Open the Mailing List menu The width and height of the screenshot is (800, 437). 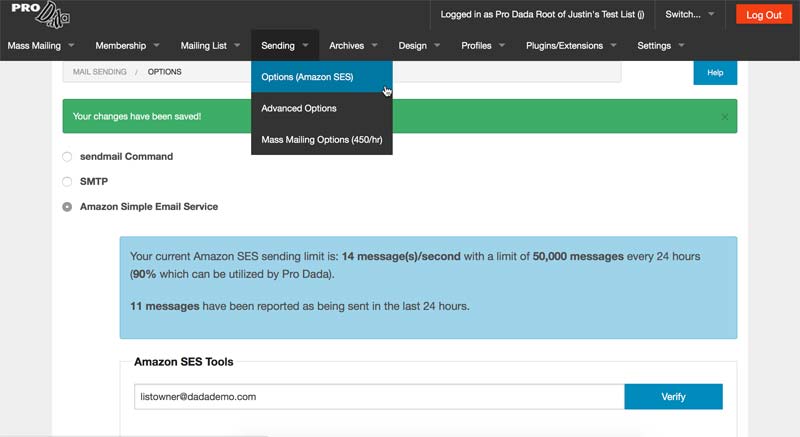tap(210, 45)
